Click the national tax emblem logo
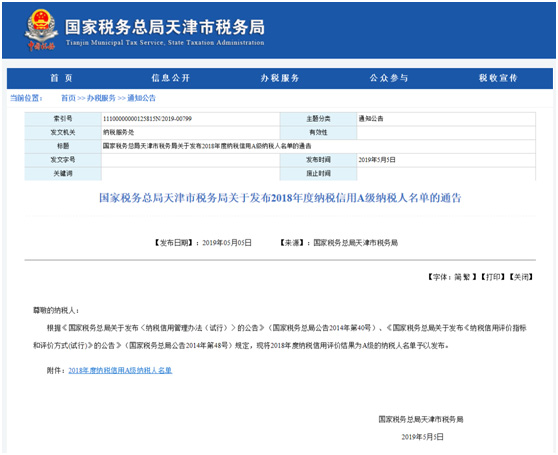Screen dimensions: 558x455 pos(41,30)
